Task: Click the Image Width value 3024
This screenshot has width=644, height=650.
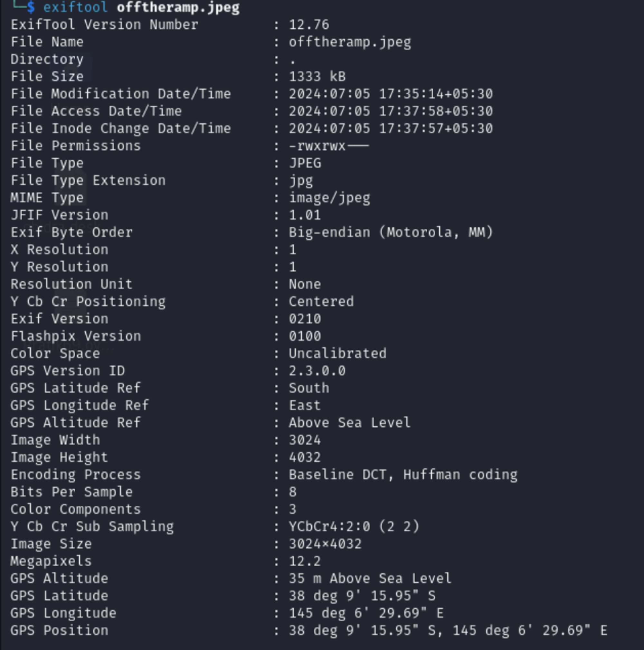Action: point(305,440)
